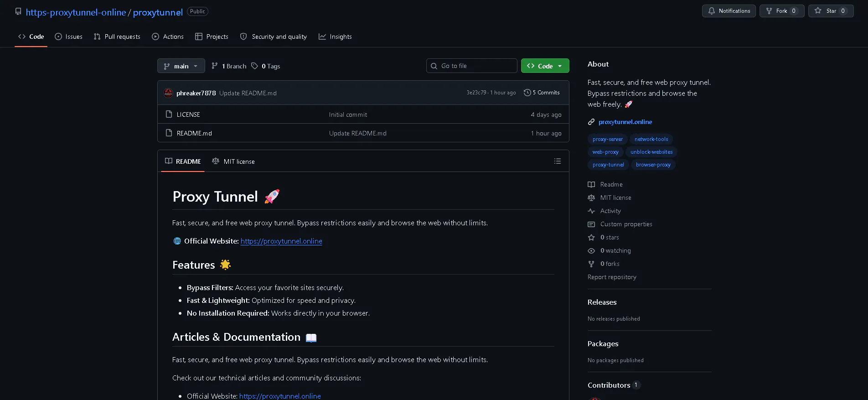
Task: Click the eye icon beside 0 watching
Action: point(591,250)
